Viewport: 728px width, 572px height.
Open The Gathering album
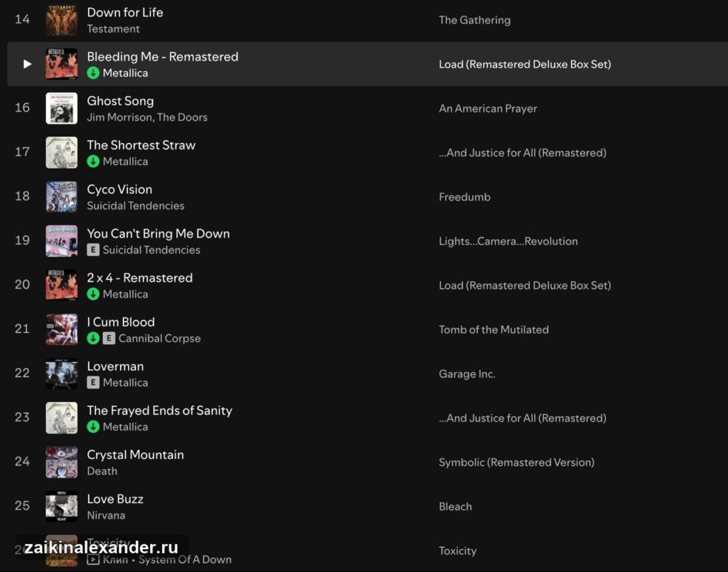click(x=474, y=20)
